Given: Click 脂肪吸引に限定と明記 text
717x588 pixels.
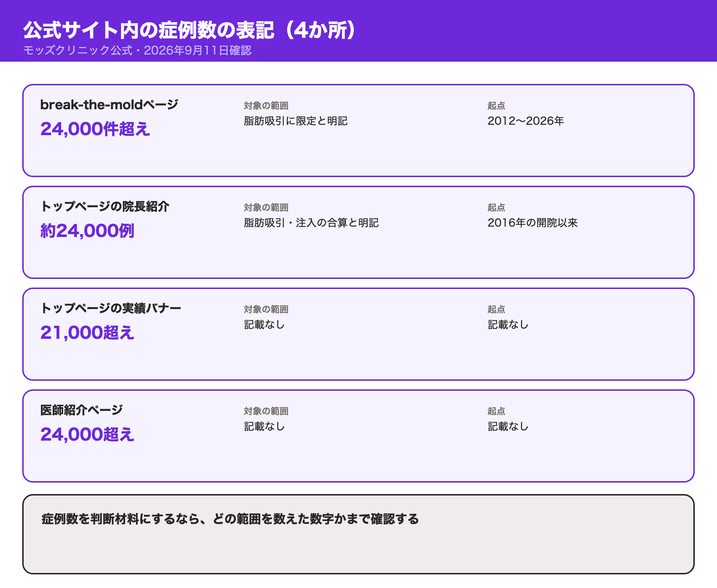Looking at the screenshot, I should 296,121.
